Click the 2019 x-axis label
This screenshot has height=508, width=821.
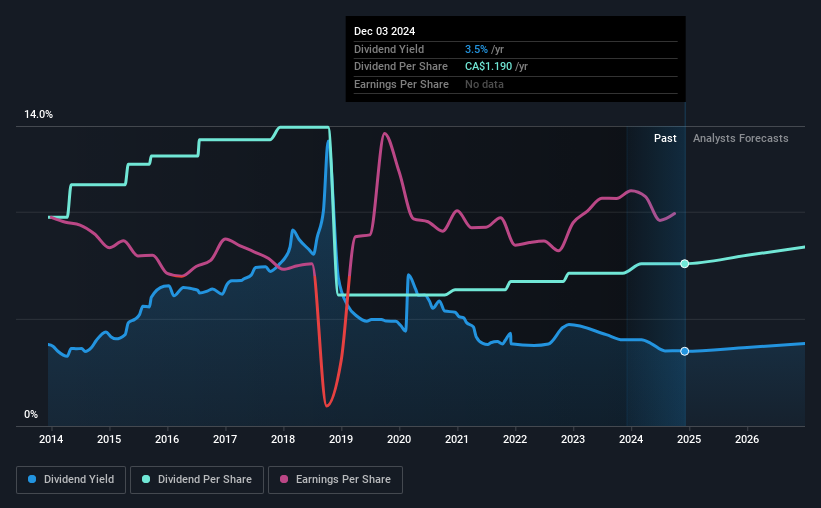click(x=341, y=439)
